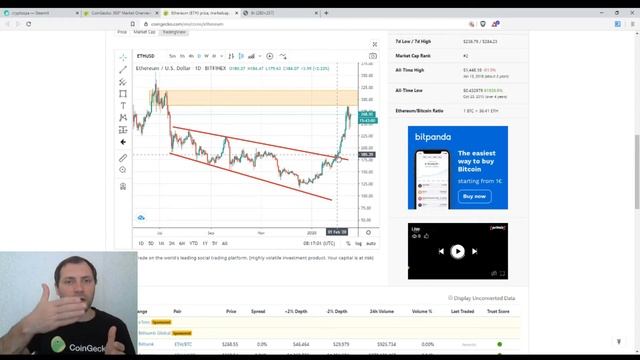This screenshot has height=360, width=640.
Task: Sort markets table by Trust Score
Action: pos(498,311)
